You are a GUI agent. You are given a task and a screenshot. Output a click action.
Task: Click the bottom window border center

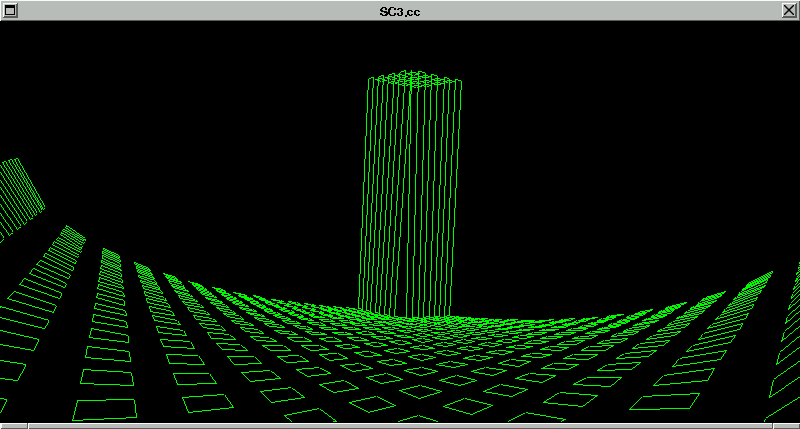(400, 425)
